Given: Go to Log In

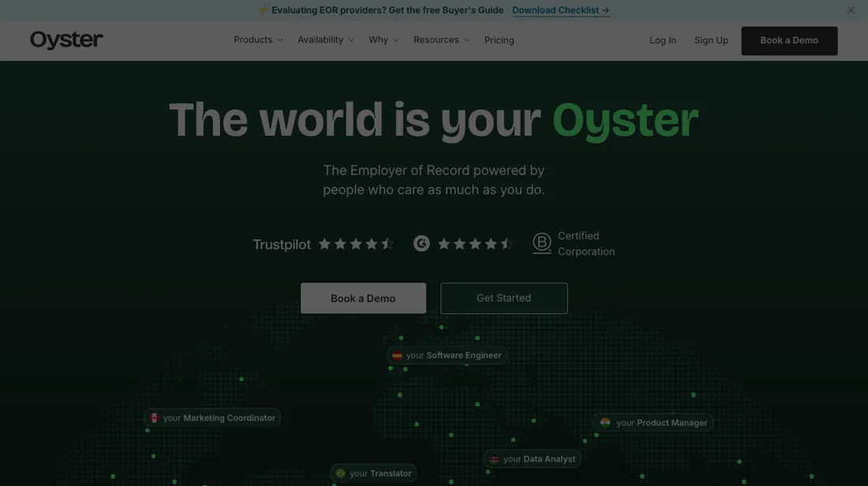Looking at the screenshot, I should [x=663, y=40].
